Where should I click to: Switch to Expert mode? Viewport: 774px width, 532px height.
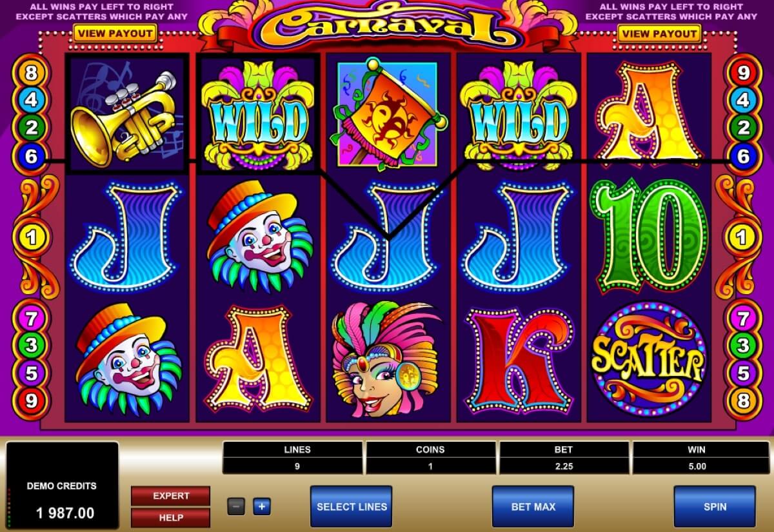[171, 496]
